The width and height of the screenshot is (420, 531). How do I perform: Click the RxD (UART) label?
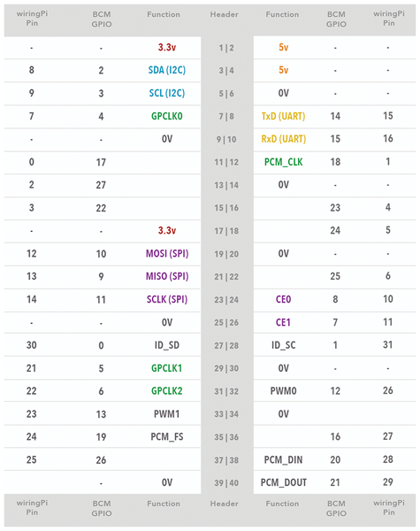click(283, 139)
